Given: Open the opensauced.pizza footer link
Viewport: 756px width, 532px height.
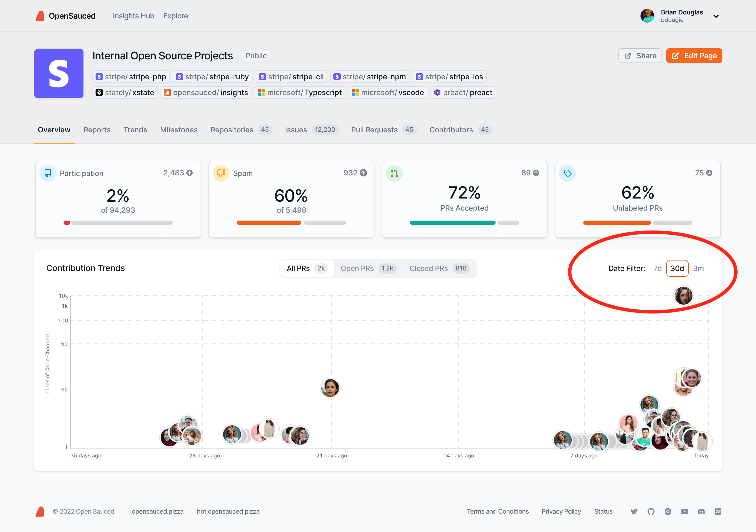Looking at the screenshot, I should 158,512.
